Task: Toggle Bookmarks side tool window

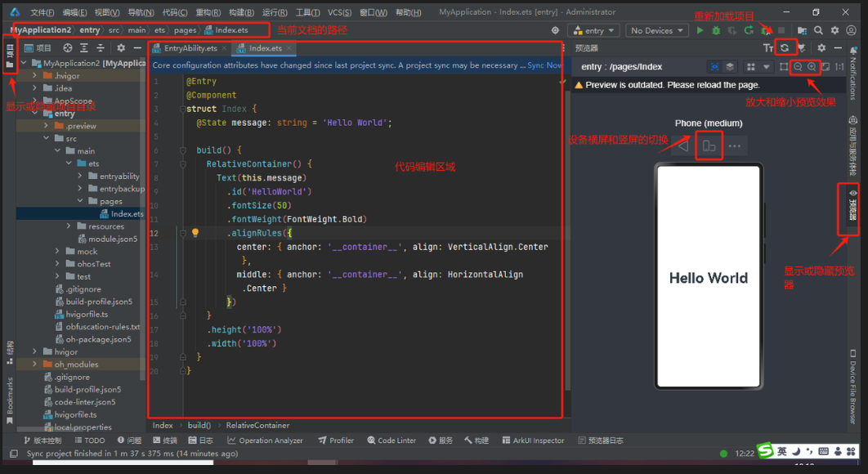Action: point(10,400)
